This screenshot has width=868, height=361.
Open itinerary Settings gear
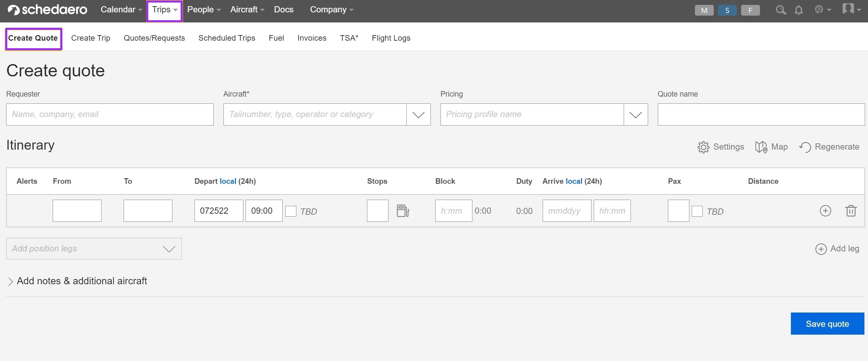tap(720, 147)
